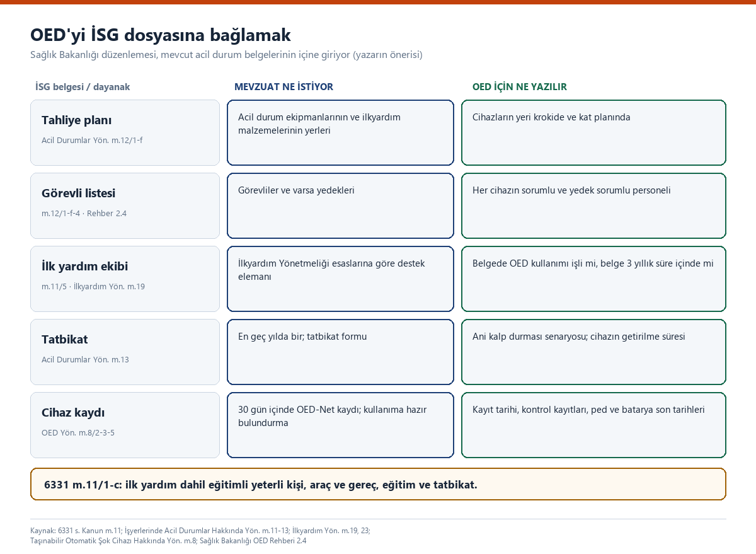
Task: Click the reference "m.11/5 · İlkyardım Yön. m.19"
Action: [x=93, y=286]
